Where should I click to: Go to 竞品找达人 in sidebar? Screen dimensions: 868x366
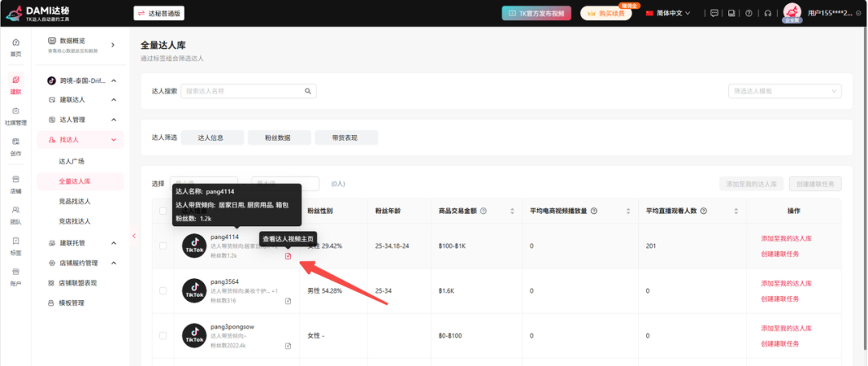tap(75, 201)
